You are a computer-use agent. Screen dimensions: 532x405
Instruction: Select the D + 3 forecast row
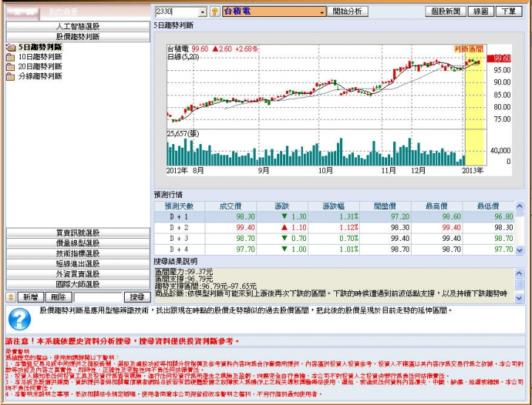pos(334,239)
